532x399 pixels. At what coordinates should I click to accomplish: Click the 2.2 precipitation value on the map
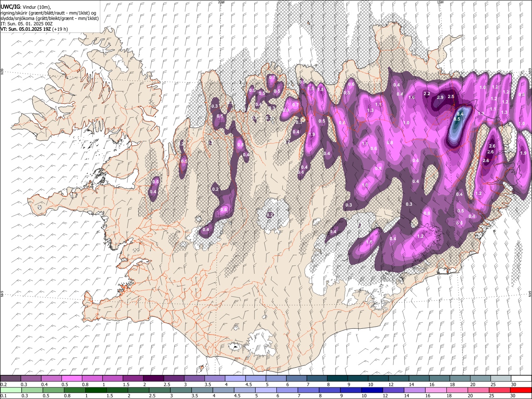pyautogui.click(x=426, y=94)
